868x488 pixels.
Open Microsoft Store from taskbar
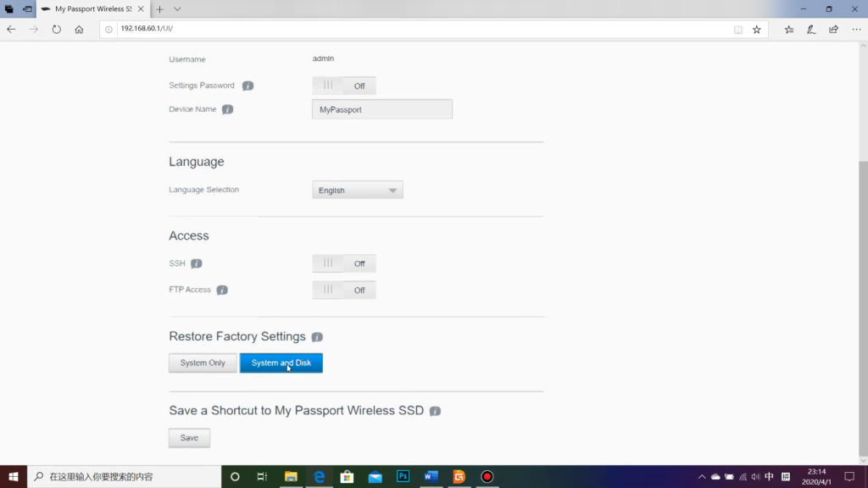click(347, 476)
